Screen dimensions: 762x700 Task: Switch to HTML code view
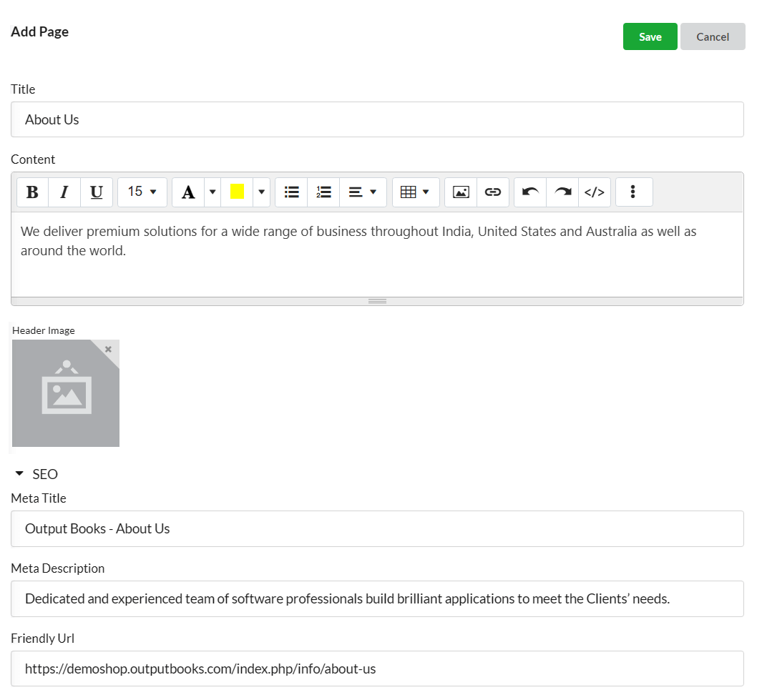pos(595,192)
